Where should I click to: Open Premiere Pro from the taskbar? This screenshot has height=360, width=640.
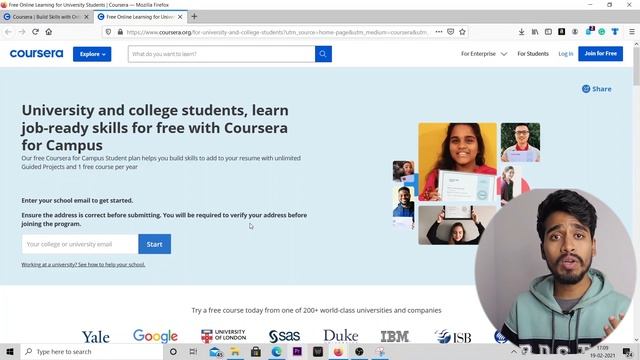click(x=297, y=351)
